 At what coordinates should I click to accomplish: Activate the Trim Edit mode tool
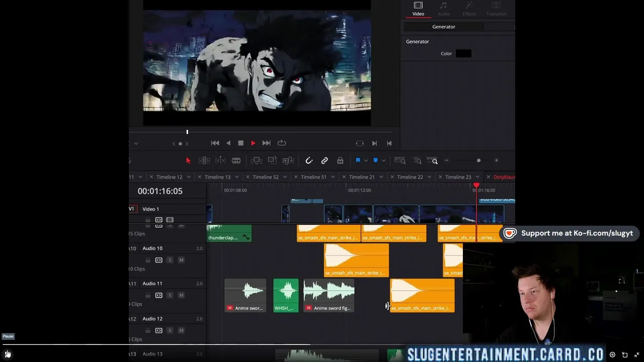[x=204, y=160]
